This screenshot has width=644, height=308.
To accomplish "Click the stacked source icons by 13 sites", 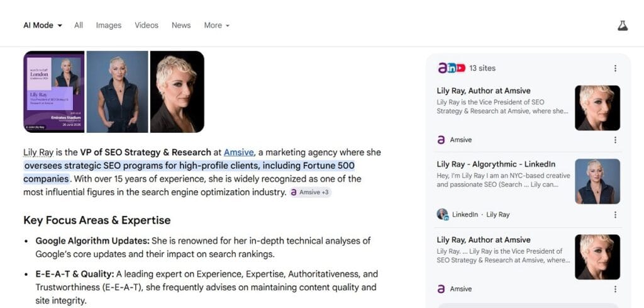I will (452, 68).
